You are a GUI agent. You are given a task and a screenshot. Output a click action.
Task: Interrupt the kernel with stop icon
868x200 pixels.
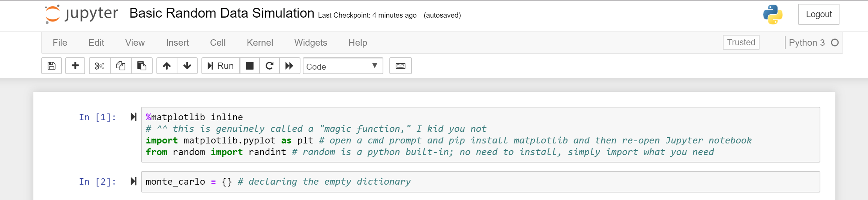click(249, 66)
